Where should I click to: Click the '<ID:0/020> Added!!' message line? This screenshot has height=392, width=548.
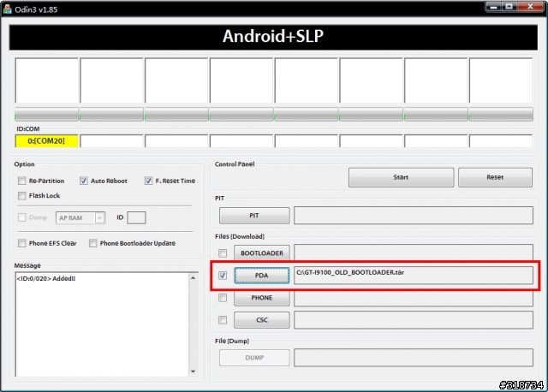[45, 278]
